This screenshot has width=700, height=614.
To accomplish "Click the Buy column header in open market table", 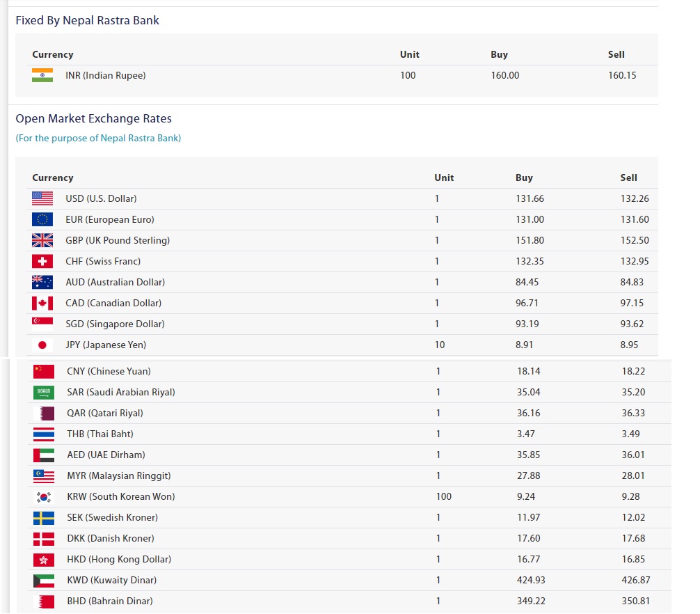I will pyautogui.click(x=524, y=178).
